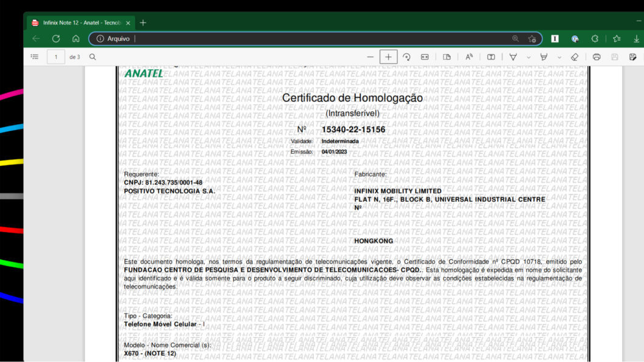The image size is (644, 362).
Task: Open the blue circular extension icon
Action: (x=575, y=39)
